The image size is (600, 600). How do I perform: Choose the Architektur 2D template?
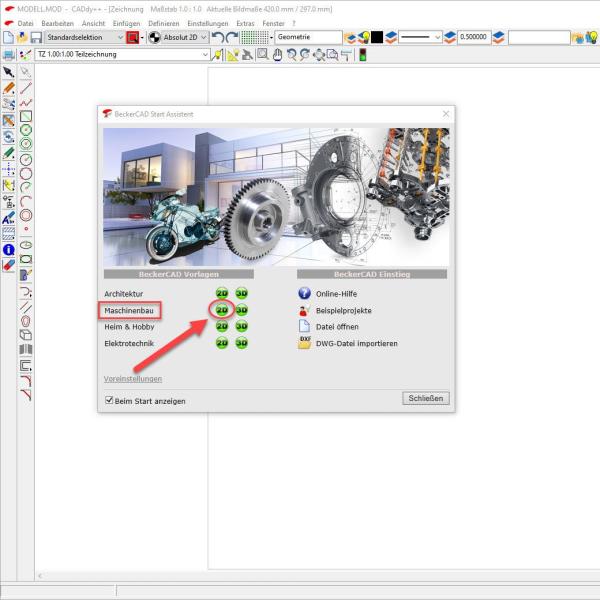222,293
